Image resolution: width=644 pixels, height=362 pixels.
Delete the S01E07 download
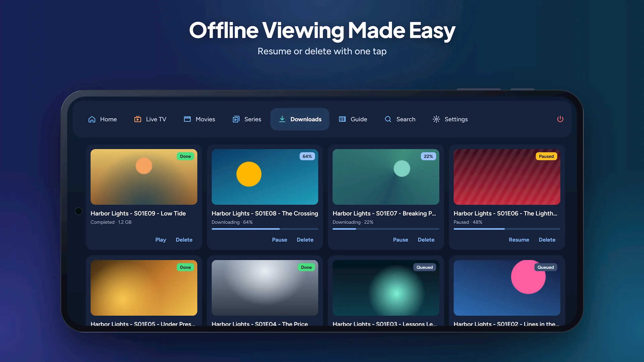point(426,240)
